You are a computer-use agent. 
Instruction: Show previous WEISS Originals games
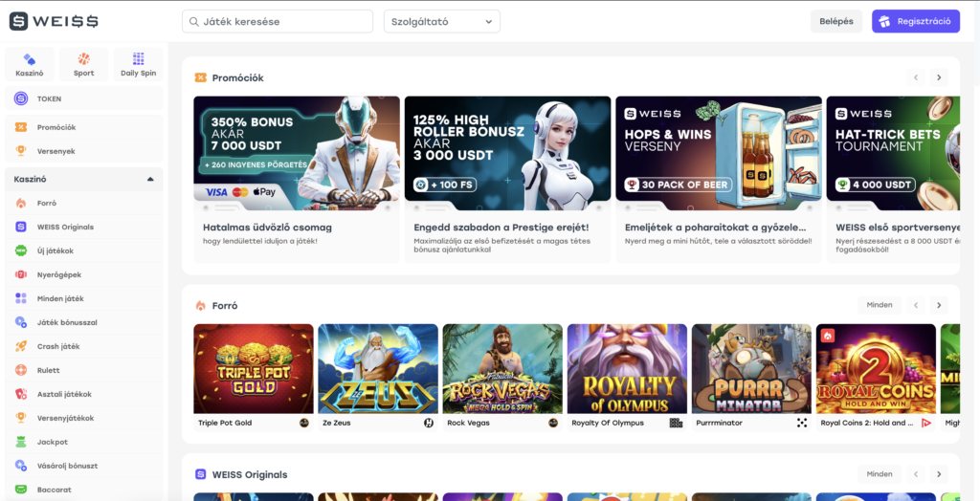[916, 474]
